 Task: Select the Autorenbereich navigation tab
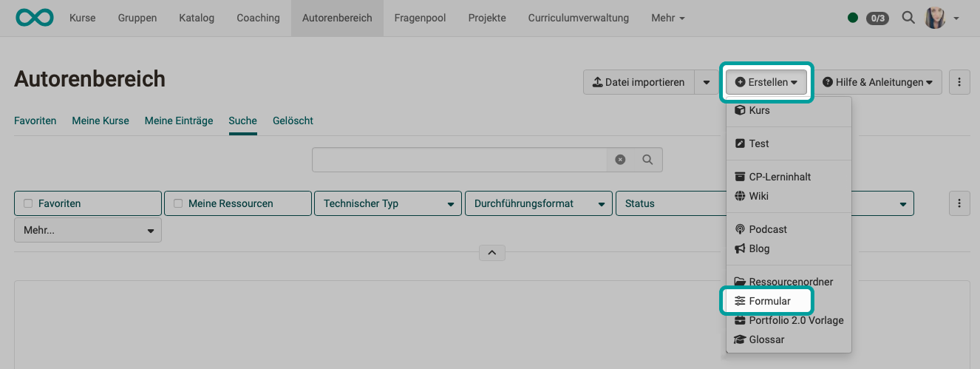pyautogui.click(x=337, y=18)
